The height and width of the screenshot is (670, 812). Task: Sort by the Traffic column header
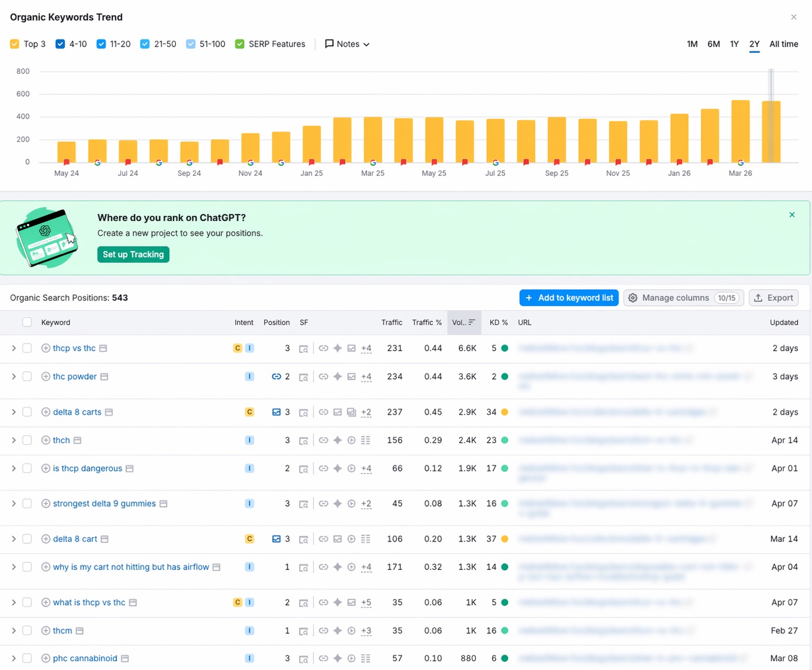392,322
